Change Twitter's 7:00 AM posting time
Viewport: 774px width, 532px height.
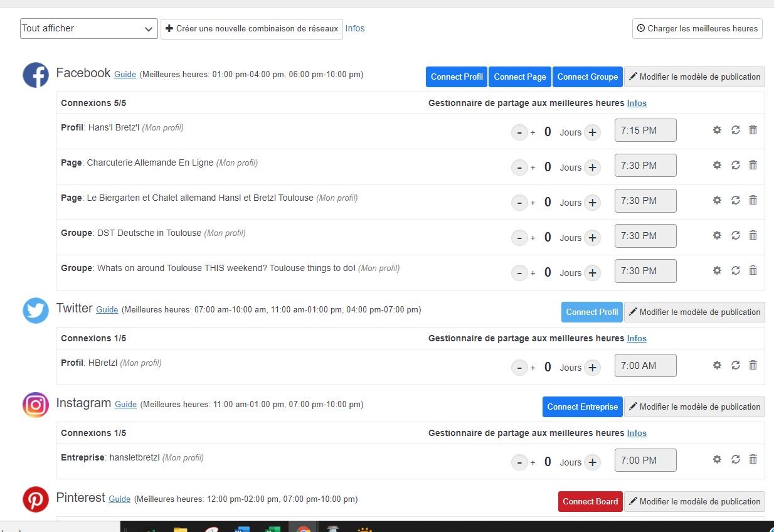645,366
